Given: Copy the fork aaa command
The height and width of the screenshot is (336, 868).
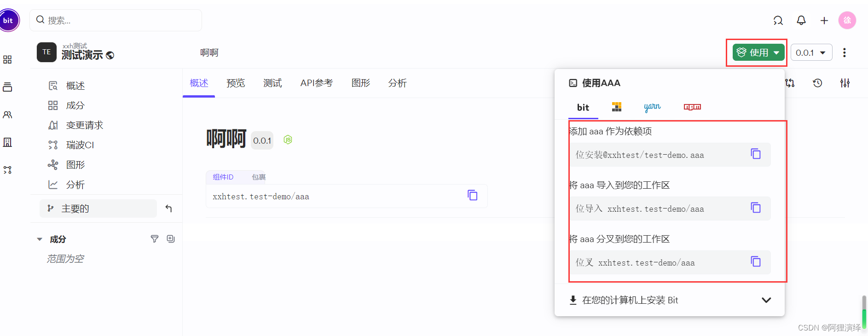Looking at the screenshot, I should click(756, 261).
